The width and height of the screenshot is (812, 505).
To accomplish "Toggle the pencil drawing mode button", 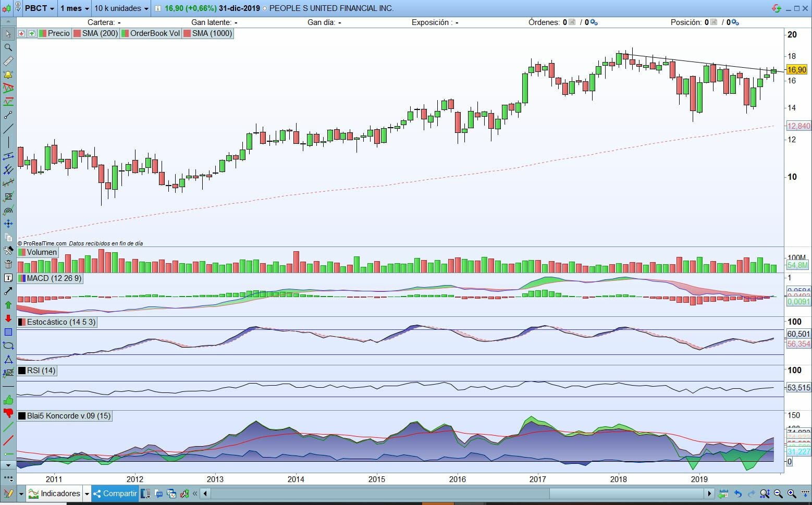I will pyautogui.click(x=8, y=494).
